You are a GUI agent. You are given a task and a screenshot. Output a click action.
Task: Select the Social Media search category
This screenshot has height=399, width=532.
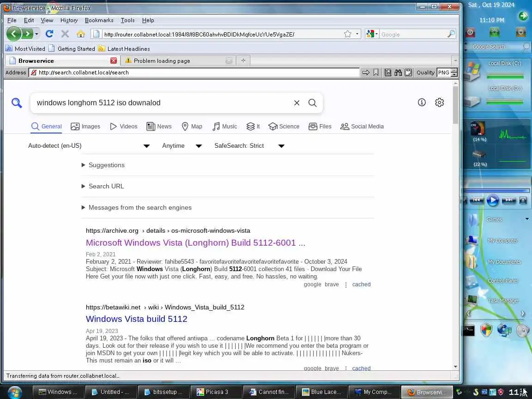[362, 127]
